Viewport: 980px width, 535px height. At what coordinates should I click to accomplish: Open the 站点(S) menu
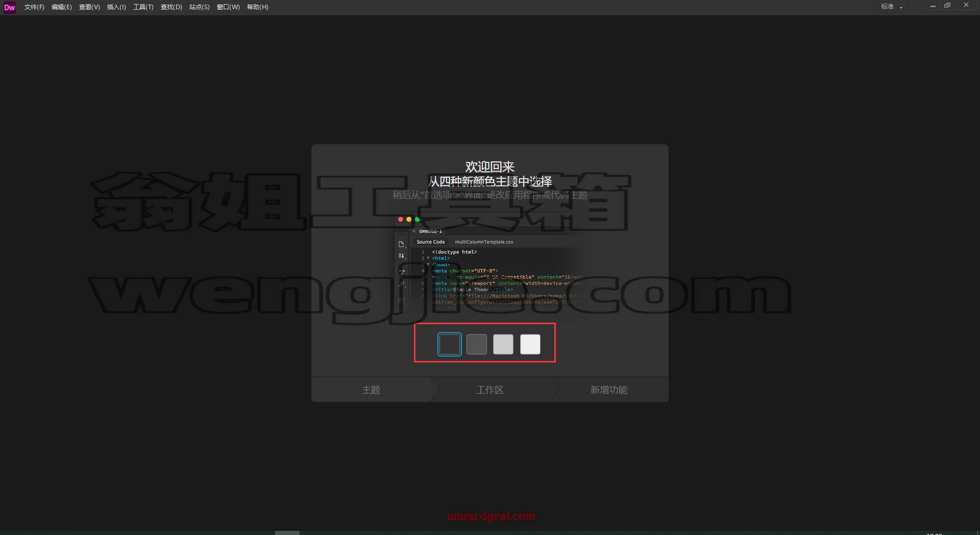[x=200, y=7]
